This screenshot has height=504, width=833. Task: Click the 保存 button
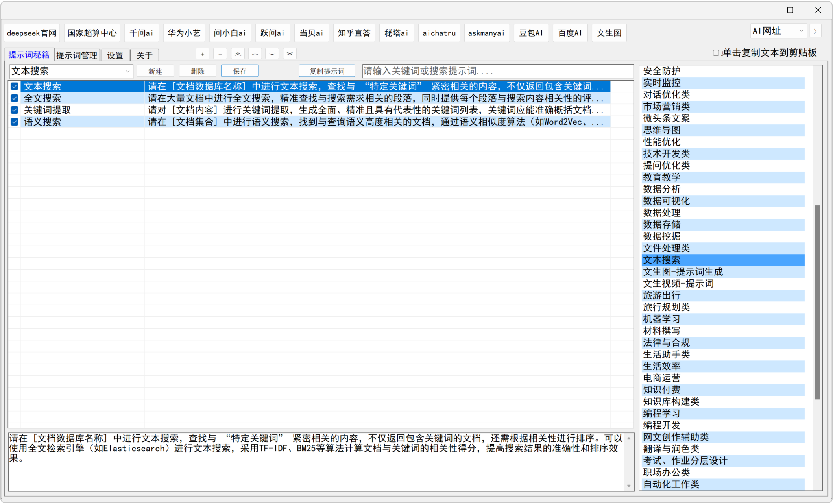[240, 71]
